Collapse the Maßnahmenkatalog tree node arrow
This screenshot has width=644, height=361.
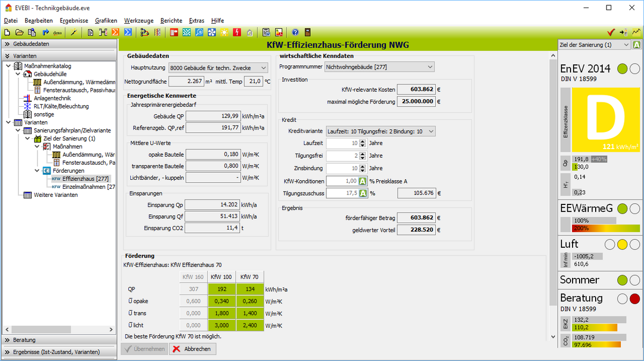[x=9, y=66]
